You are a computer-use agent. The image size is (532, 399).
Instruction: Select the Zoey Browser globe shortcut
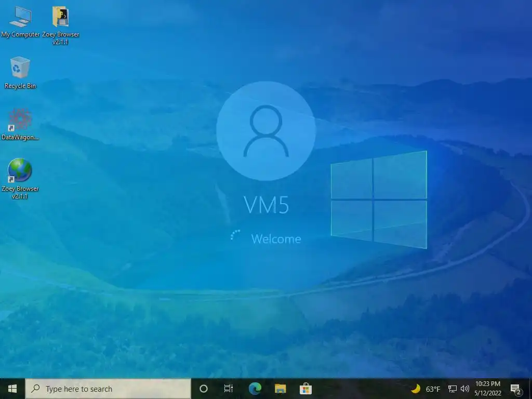(20, 179)
